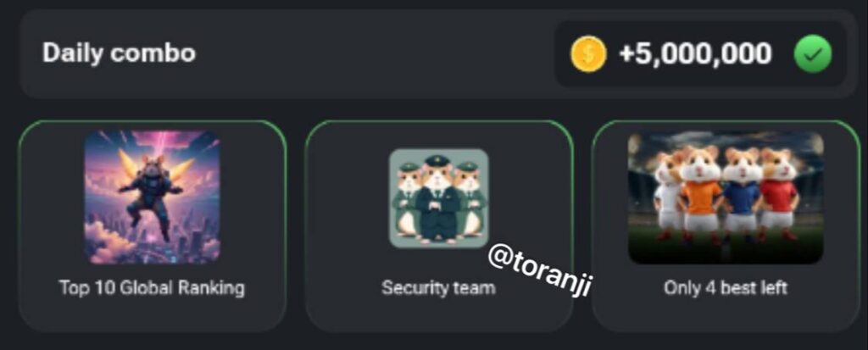Click the right security hamster with green cap
The height and width of the screenshot is (350, 868).
(470, 203)
